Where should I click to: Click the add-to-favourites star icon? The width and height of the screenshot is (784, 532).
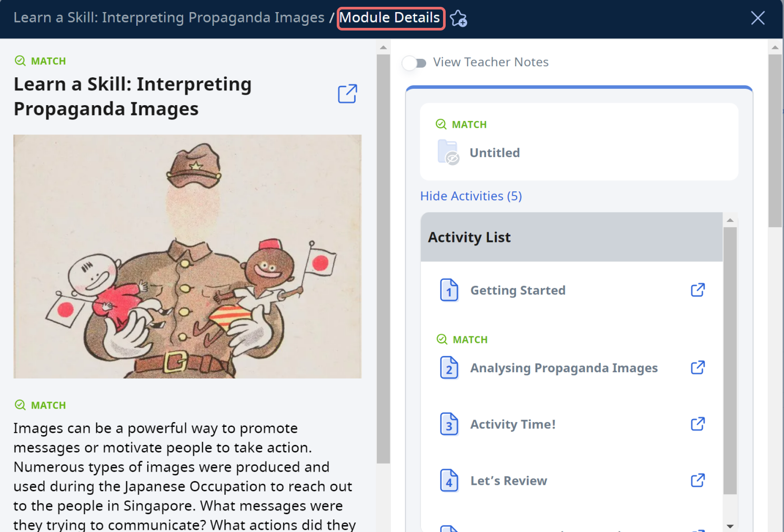click(458, 18)
